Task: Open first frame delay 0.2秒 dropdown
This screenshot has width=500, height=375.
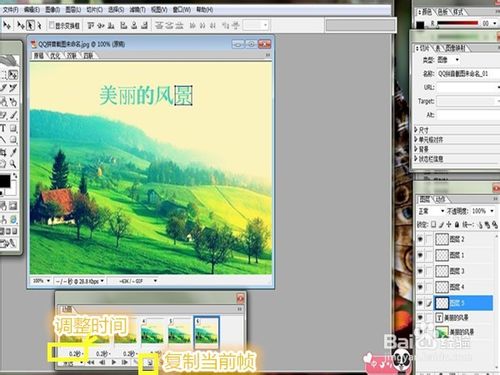Action: coord(75,353)
